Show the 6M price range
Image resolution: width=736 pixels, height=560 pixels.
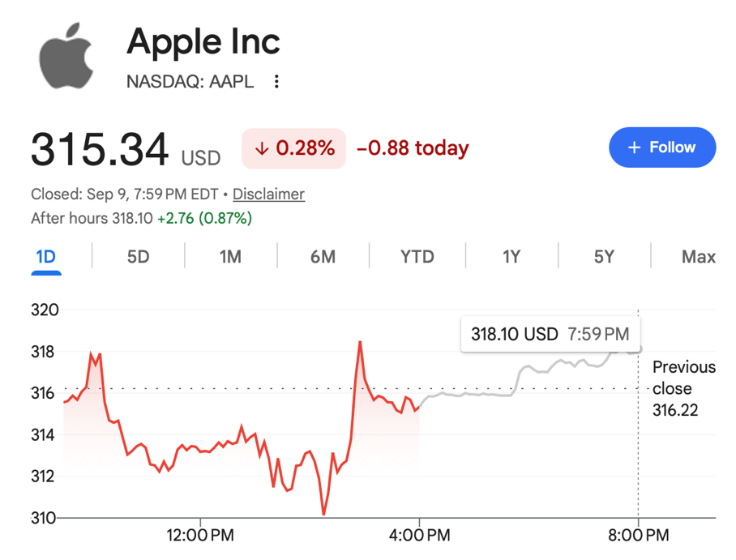323,257
